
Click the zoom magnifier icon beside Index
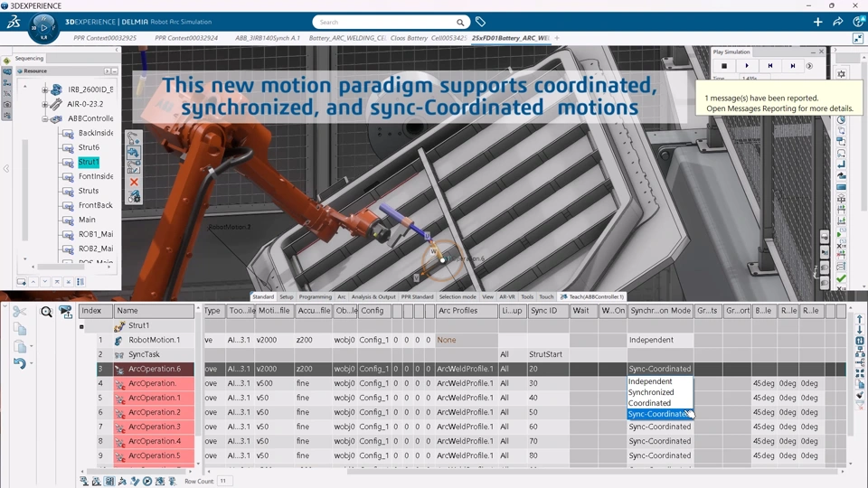(x=46, y=312)
